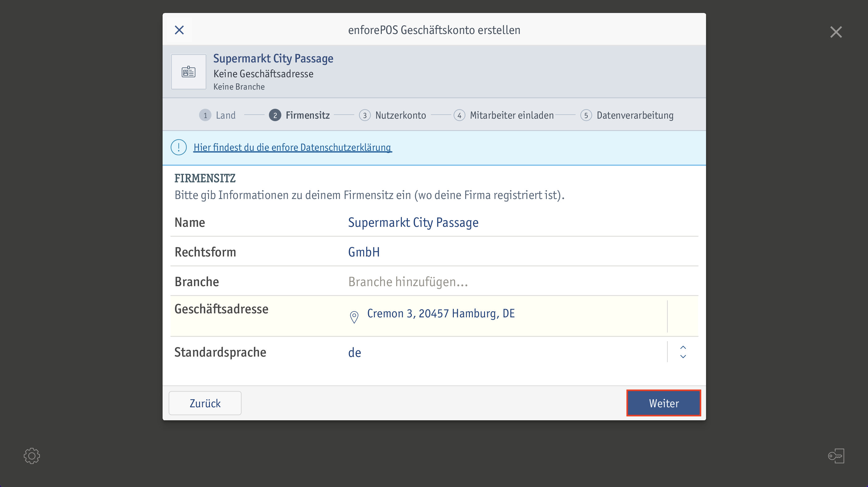Select step 2 Firmensitz
The width and height of the screenshot is (868, 487).
(299, 115)
